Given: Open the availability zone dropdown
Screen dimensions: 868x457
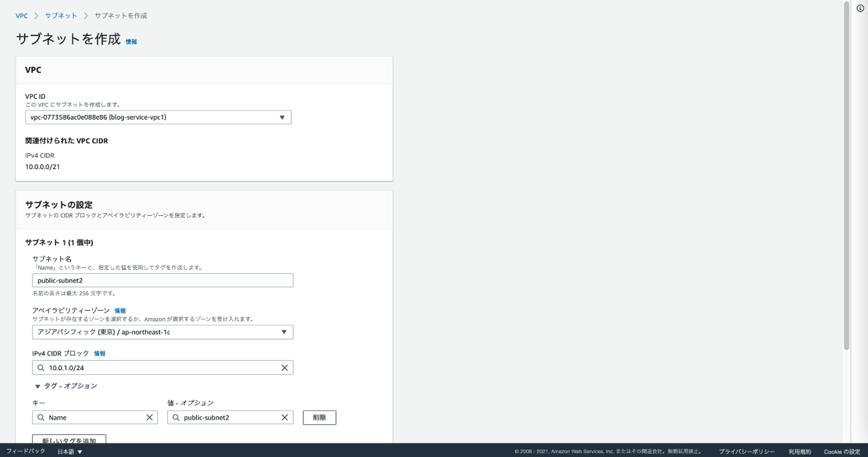Looking at the screenshot, I should point(162,332).
